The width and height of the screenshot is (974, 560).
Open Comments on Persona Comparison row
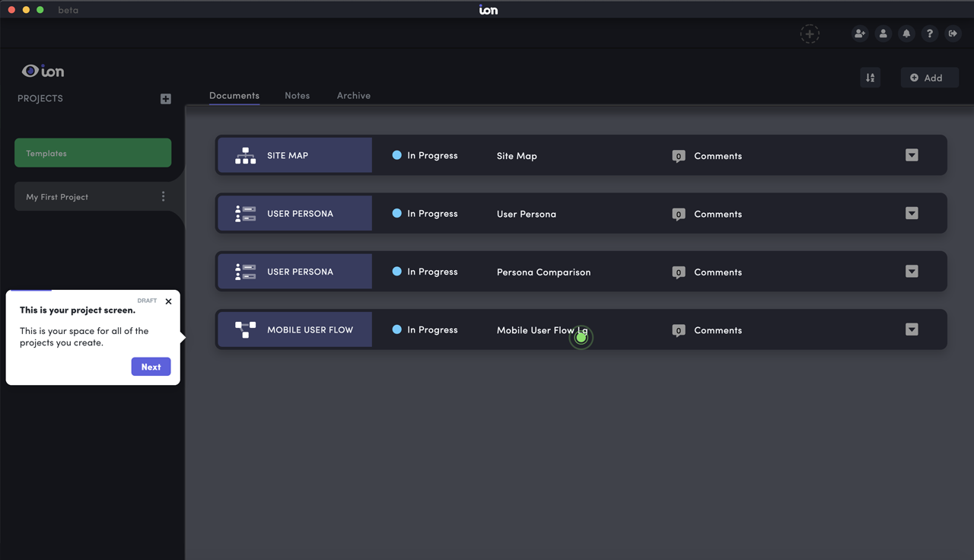[718, 272]
